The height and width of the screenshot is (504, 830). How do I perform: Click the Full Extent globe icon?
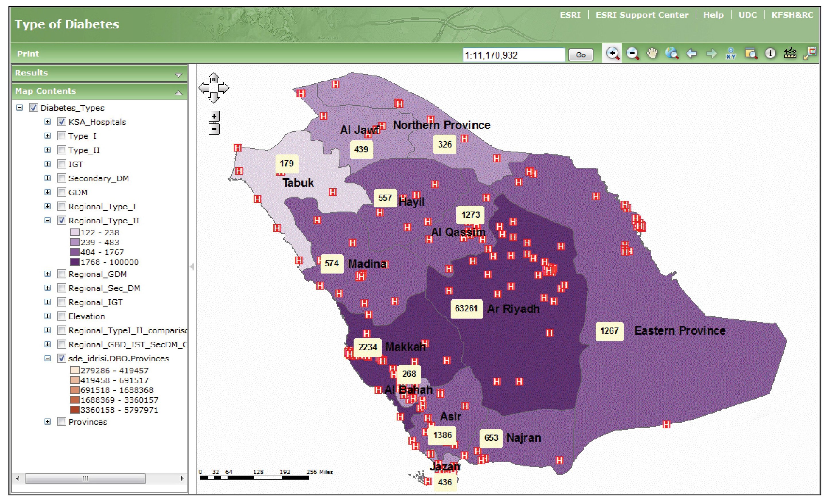(672, 54)
